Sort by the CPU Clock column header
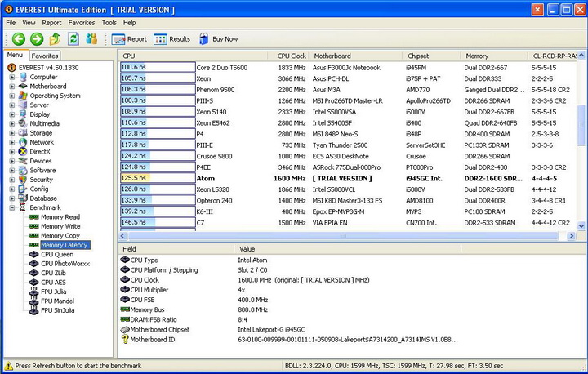 pyautogui.click(x=288, y=56)
